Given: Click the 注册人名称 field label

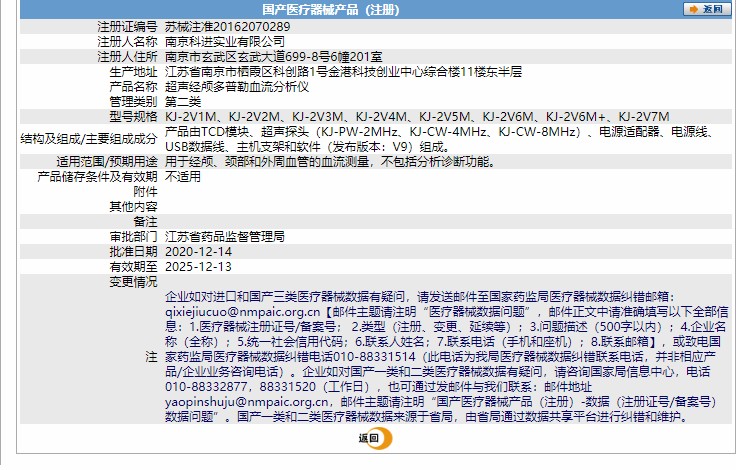Looking at the screenshot, I should [x=127, y=42].
